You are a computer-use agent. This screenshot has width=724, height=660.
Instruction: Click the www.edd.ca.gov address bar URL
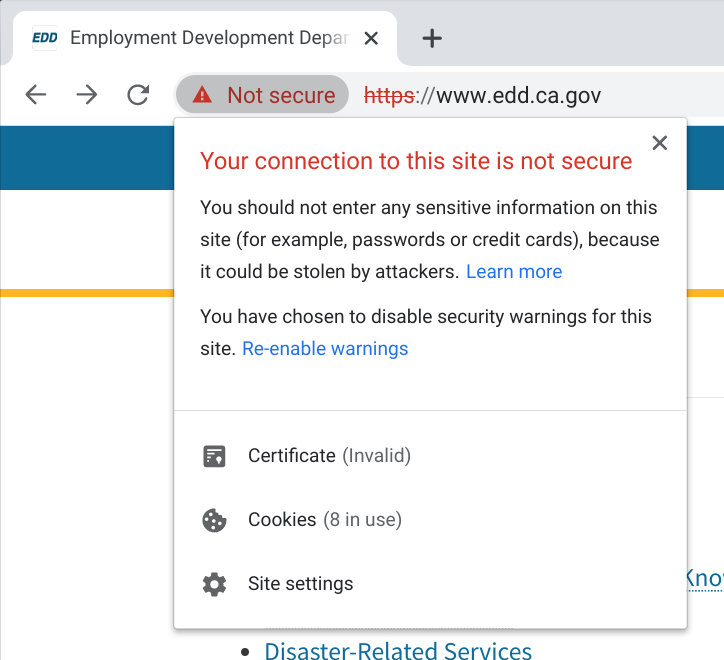[518, 96]
